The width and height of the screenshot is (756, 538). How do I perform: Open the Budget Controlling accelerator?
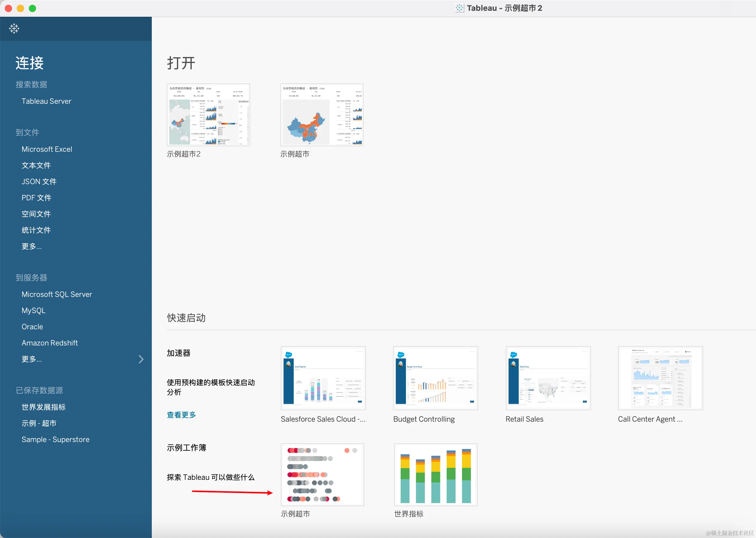click(x=435, y=378)
